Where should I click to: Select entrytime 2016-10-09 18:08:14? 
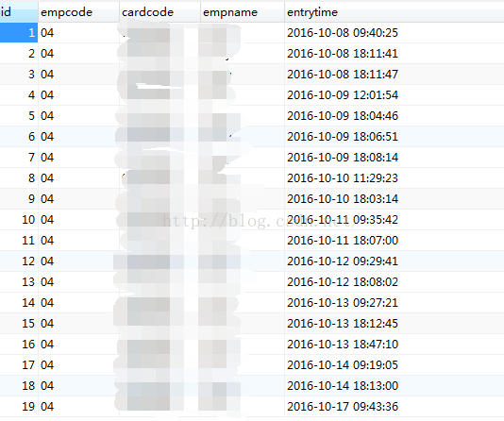(x=343, y=157)
